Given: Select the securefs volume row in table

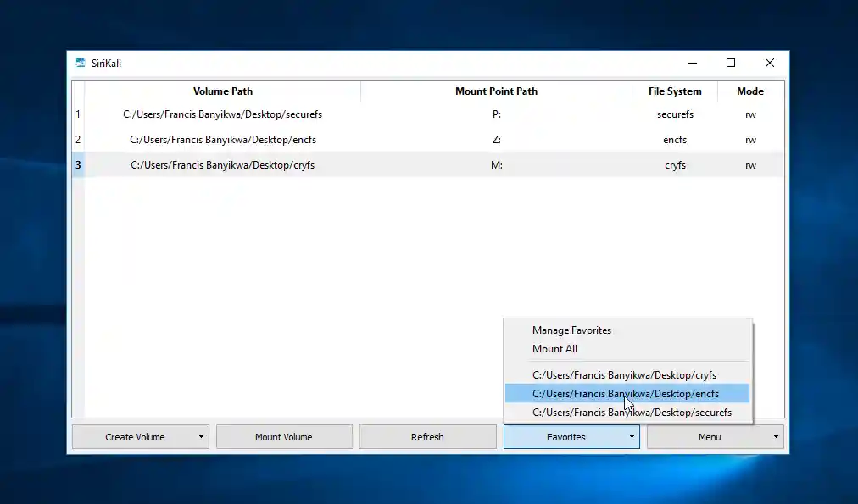Looking at the screenshot, I should pyautogui.click(x=222, y=114).
